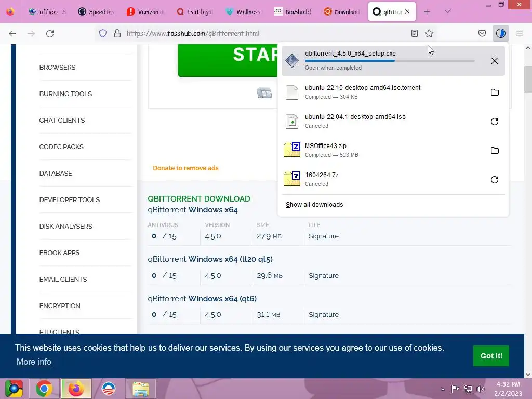Switch to the BioShield tab
This screenshot has width=532, height=399.
click(x=294, y=12)
